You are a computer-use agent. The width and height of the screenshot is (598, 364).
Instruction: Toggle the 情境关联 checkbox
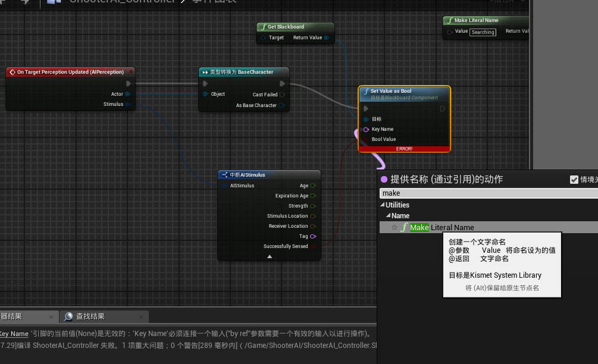tap(574, 178)
